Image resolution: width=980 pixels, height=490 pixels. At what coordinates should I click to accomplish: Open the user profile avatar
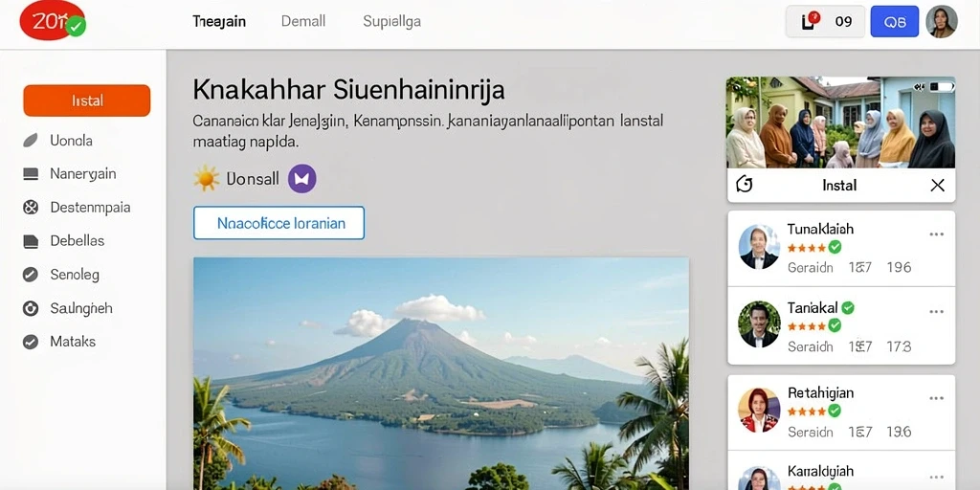(942, 22)
